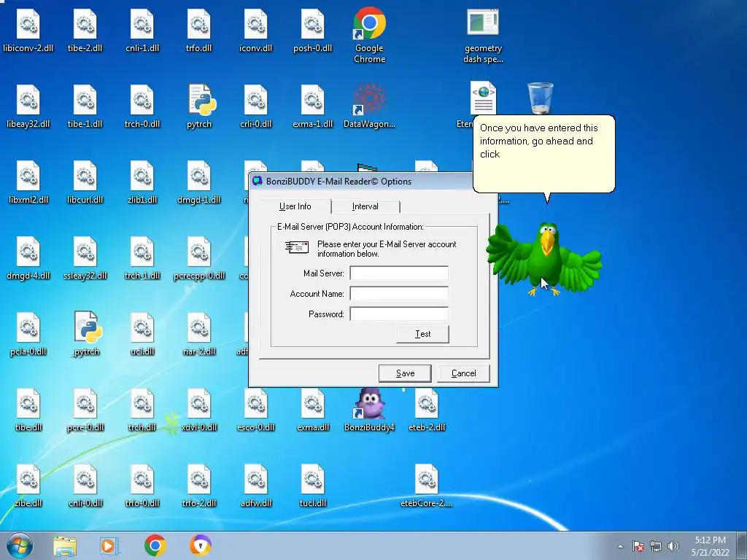Select the ucl.dll file icon

pyautogui.click(x=142, y=333)
